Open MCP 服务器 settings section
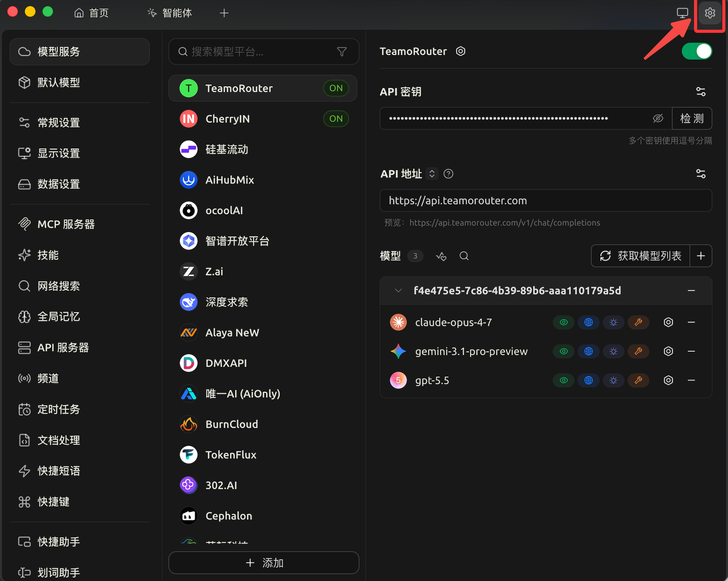Screen dimensions: 728x581 pyautogui.click(x=79, y=224)
